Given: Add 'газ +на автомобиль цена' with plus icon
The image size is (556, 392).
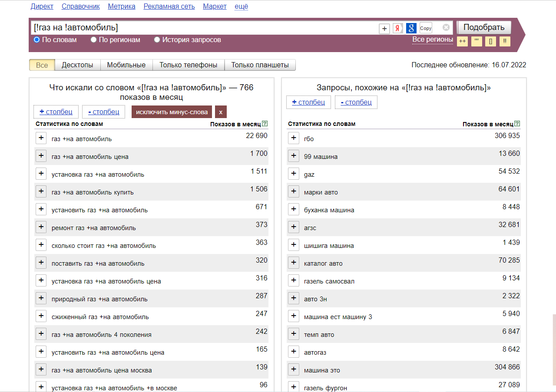Looking at the screenshot, I should point(41,156).
